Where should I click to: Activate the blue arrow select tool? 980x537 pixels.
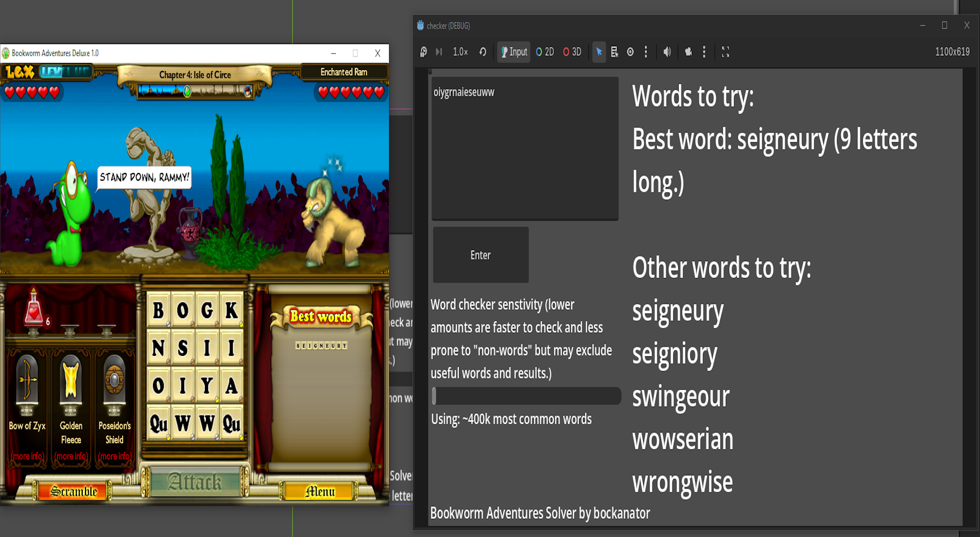pyautogui.click(x=599, y=52)
